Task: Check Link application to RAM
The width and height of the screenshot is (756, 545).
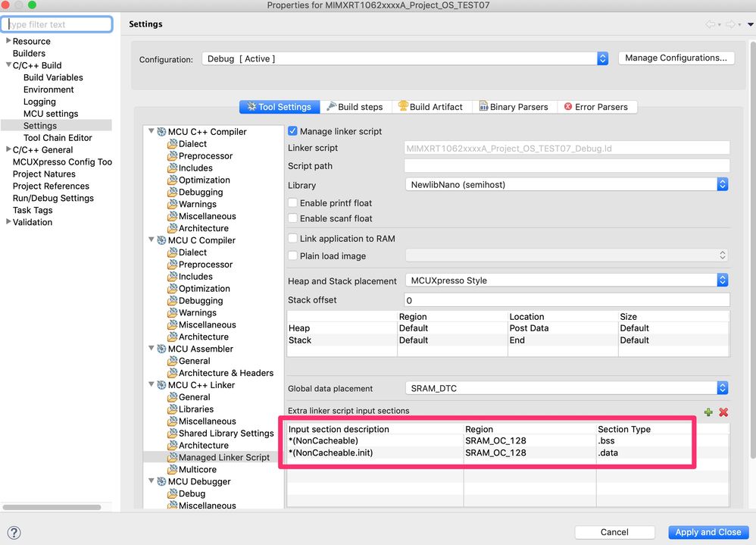Action: tap(292, 238)
